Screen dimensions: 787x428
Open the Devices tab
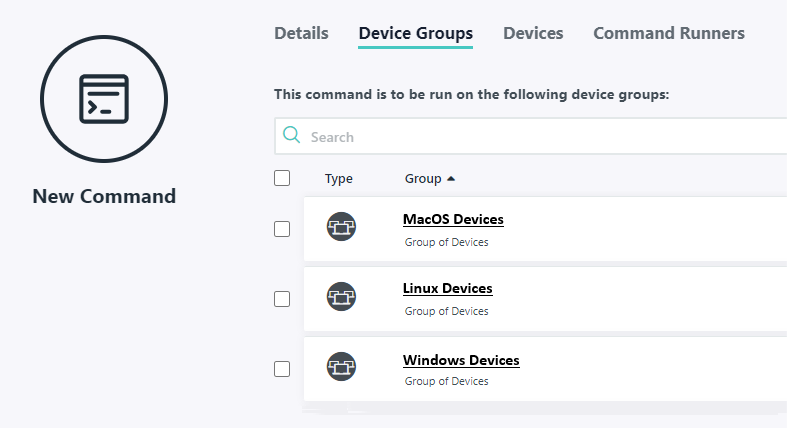click(x=533, y=33)
